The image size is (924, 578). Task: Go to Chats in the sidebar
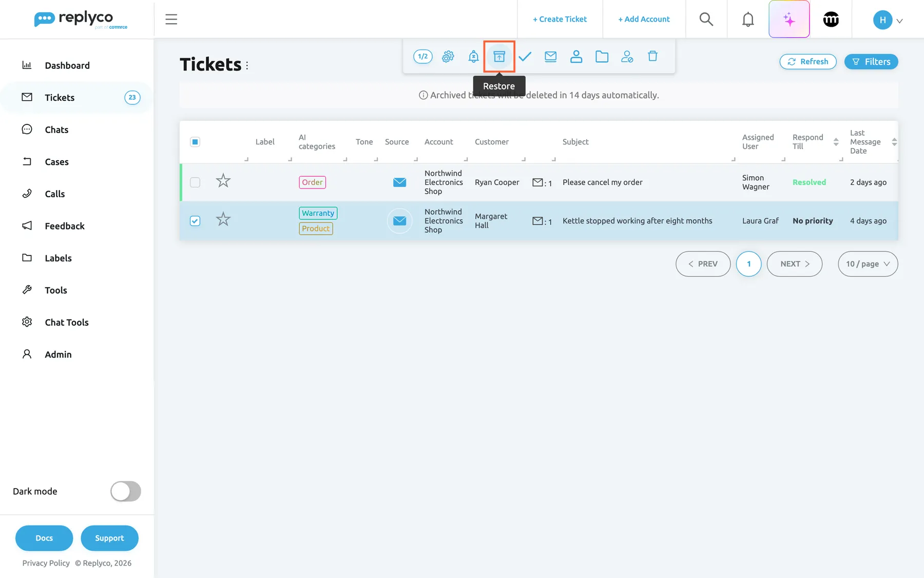[x=56, y=129]
